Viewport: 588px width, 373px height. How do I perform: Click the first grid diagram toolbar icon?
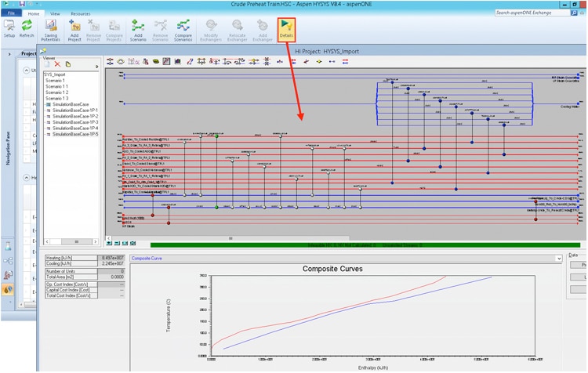pyautogui.click(x=110, y=61)
